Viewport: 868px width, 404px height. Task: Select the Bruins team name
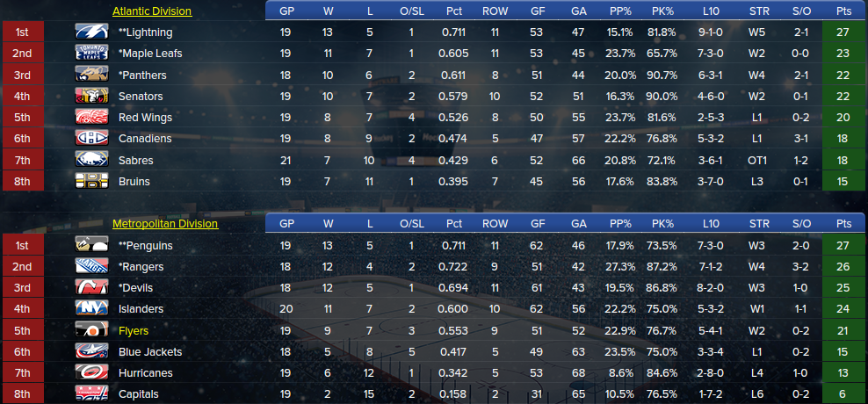click(134, 182)
